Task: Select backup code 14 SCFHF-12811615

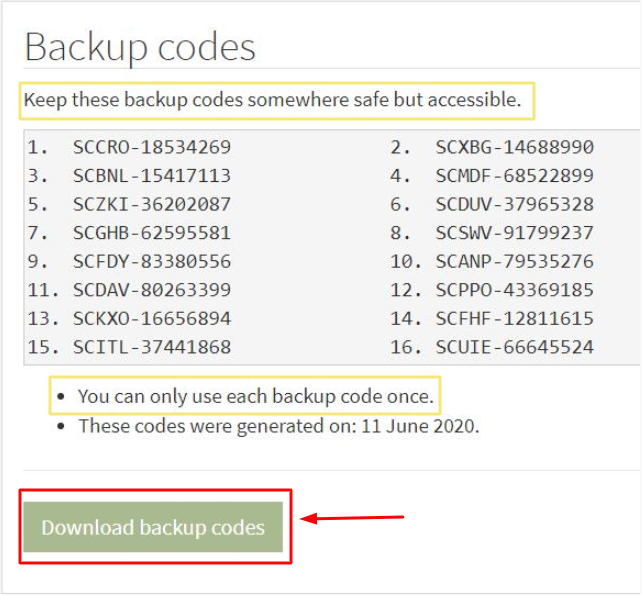Action: pos(514,319)
